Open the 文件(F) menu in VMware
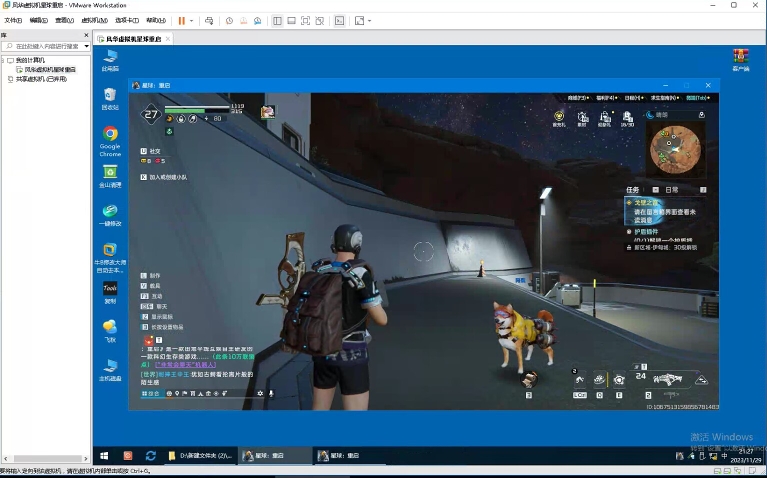This screenshot has width=767, height=478. coord(13,21)
